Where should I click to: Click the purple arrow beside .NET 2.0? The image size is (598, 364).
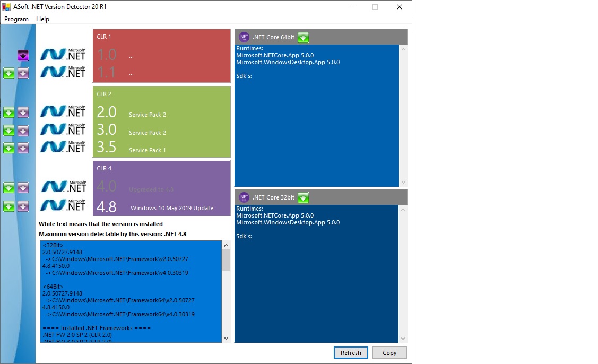click(x=23, y=112)
